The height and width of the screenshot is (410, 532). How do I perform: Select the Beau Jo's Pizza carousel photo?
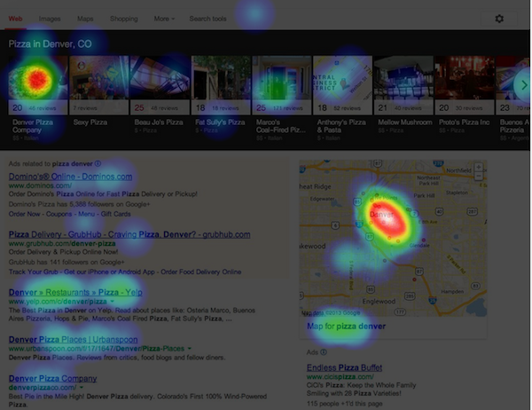pyautogui.click(x=160, y=78)
